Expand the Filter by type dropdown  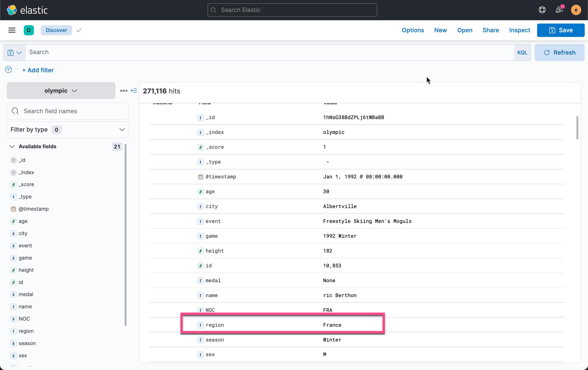click(x=68, y=129)
